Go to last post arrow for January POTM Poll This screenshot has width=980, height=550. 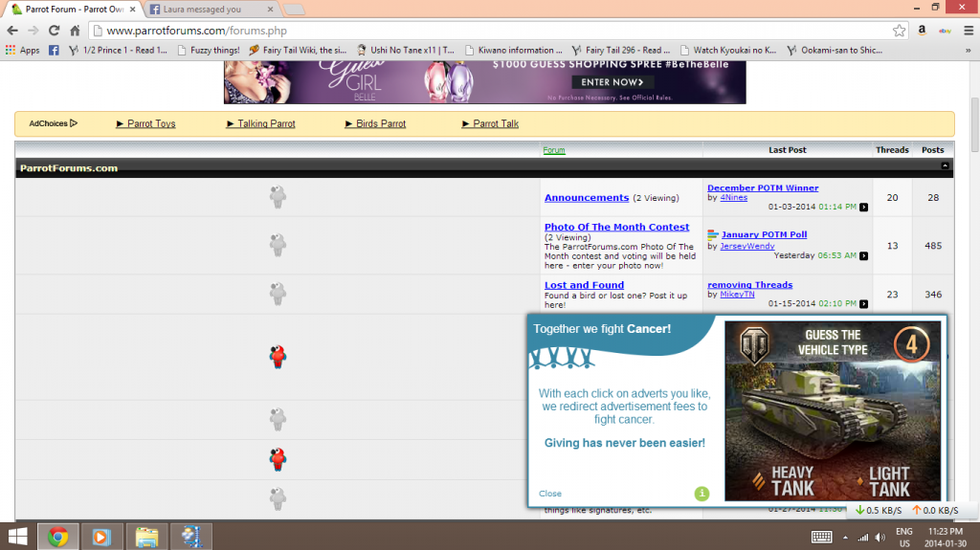864,255
